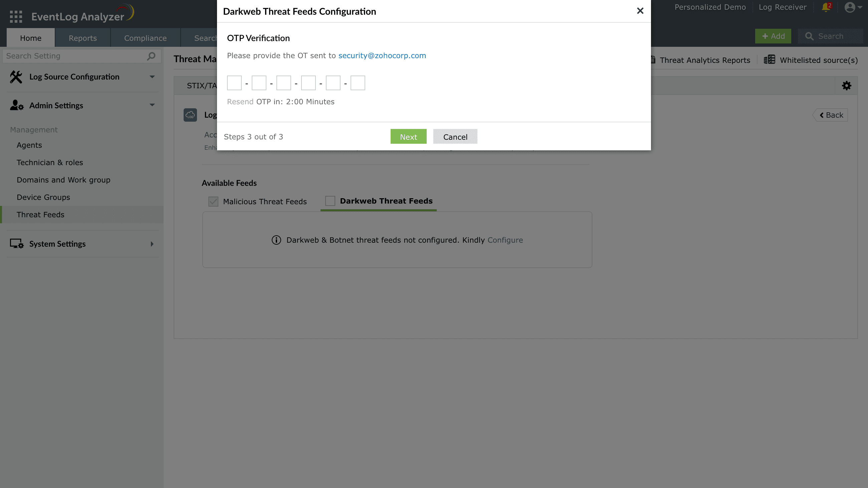Click the settings gear icon in panel header
This screenshot has width=868, height=488.
pos(846,86)
